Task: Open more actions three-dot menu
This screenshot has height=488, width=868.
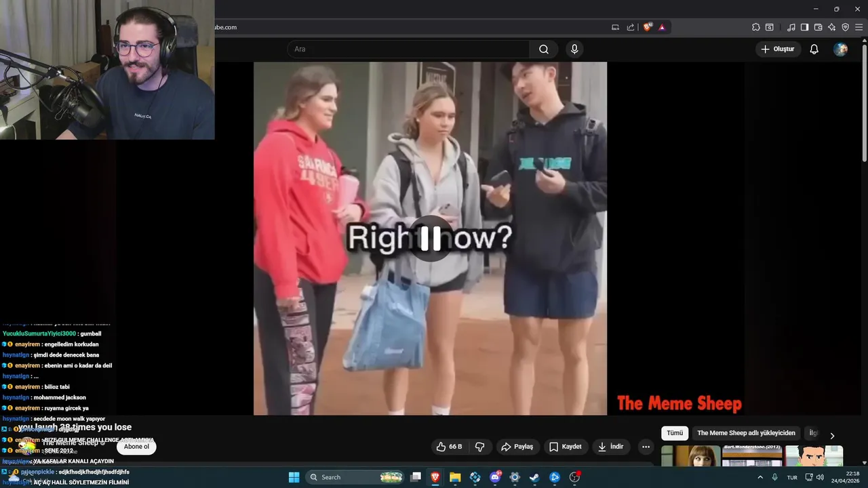Action: pyautogui.click(x=646, y=447)
